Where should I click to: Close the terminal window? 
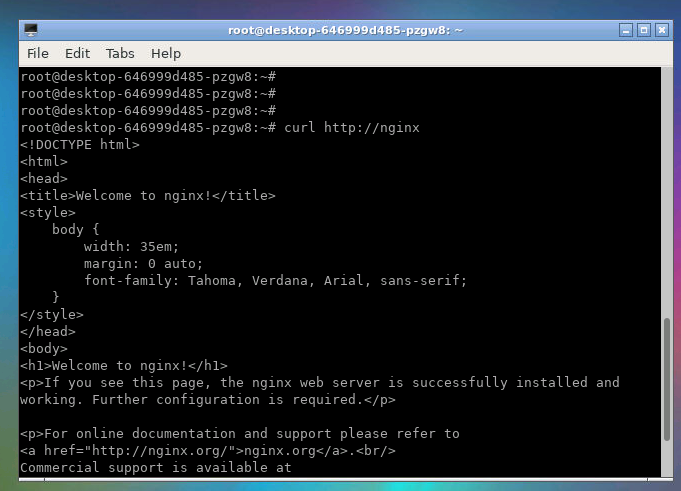(x=662, y=30)
